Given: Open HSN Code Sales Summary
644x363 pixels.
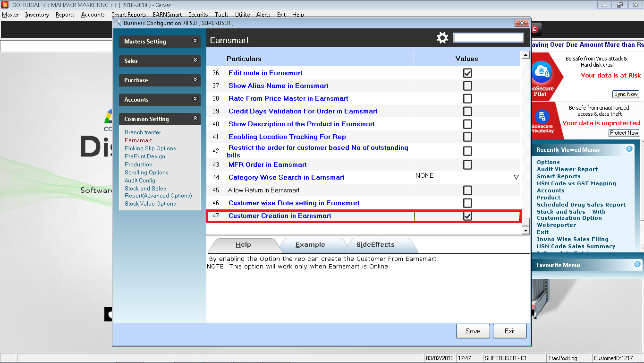Looking at the screenshot, I should [x=576, y=246].
